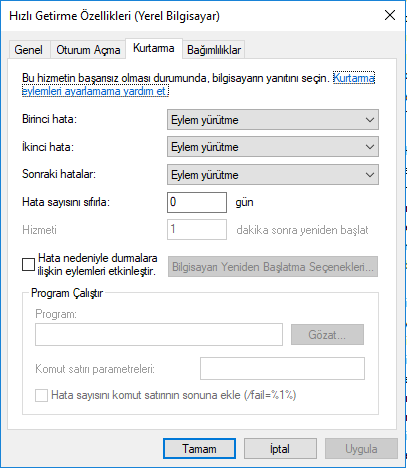The image size is (407, 468).
Task: Go to the Bağımlılıklar tab
Action: [214, 50]
